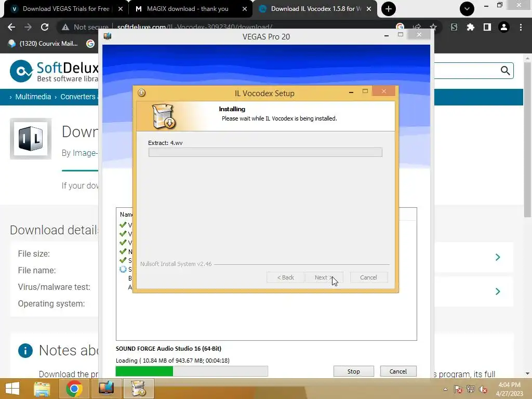532x399 pixels.
Task: Open the Chrome extensions puzzle icon
Action: [x=470, y=27]
